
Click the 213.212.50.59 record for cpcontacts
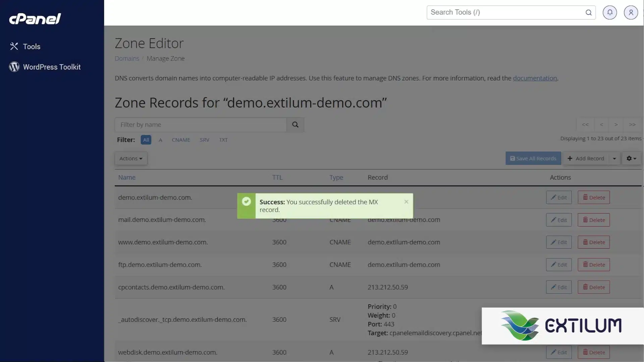pyautogui.click(x=388, y=287)
